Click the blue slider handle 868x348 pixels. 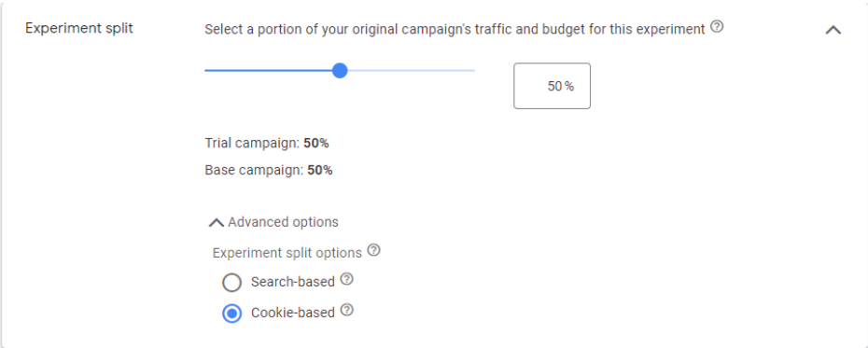pyautogui.click(x=340, y=70)
